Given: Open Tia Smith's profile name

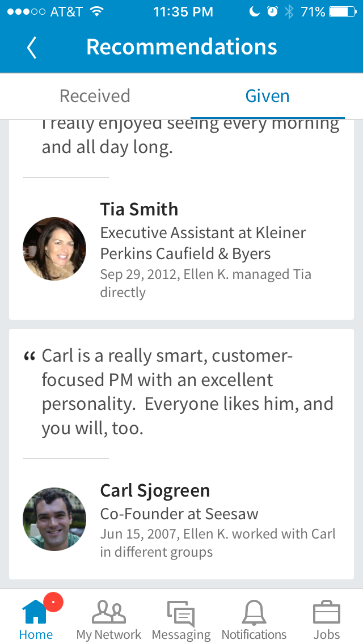Looking at the screenshot, I should tap(139, 209).
